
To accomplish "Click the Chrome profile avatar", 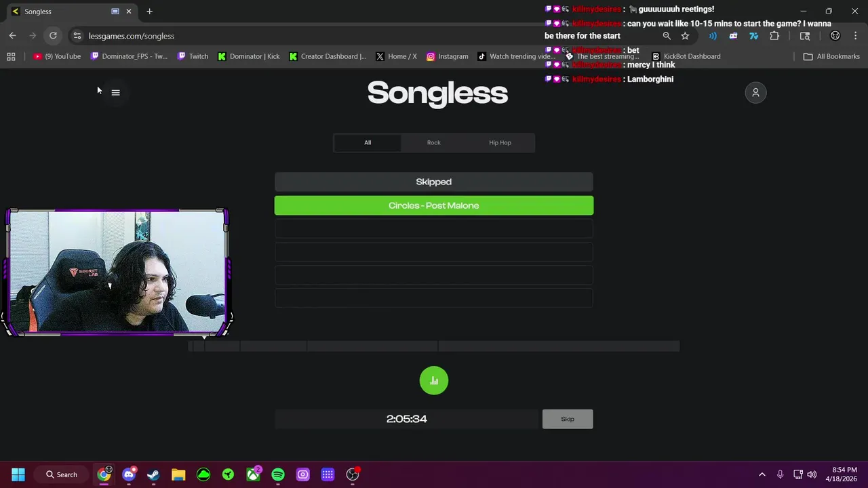I will pyautogui.click(x=835, y=36).
